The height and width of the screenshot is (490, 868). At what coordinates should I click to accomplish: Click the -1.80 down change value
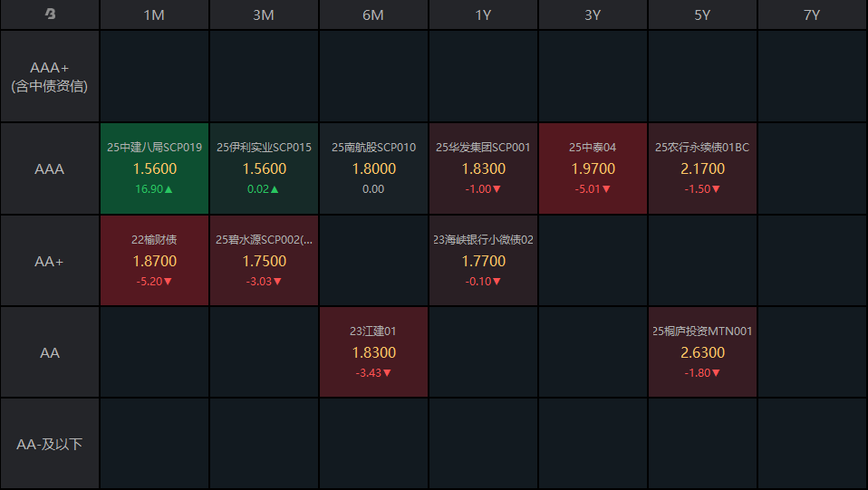pos(702,373)
